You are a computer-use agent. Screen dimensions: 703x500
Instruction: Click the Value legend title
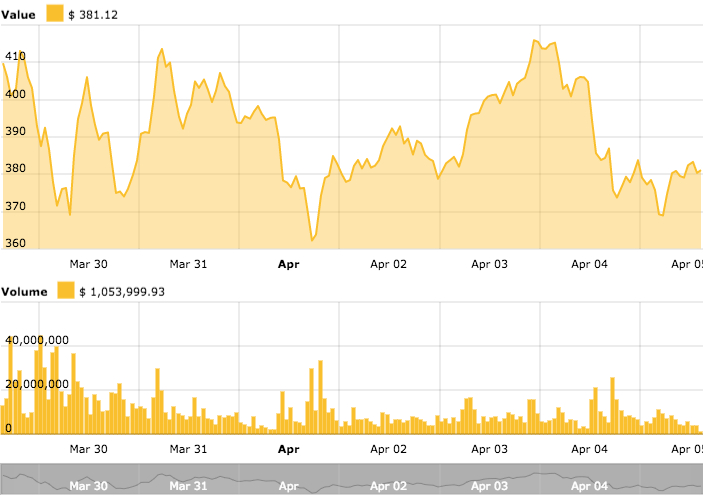(18, 15)
